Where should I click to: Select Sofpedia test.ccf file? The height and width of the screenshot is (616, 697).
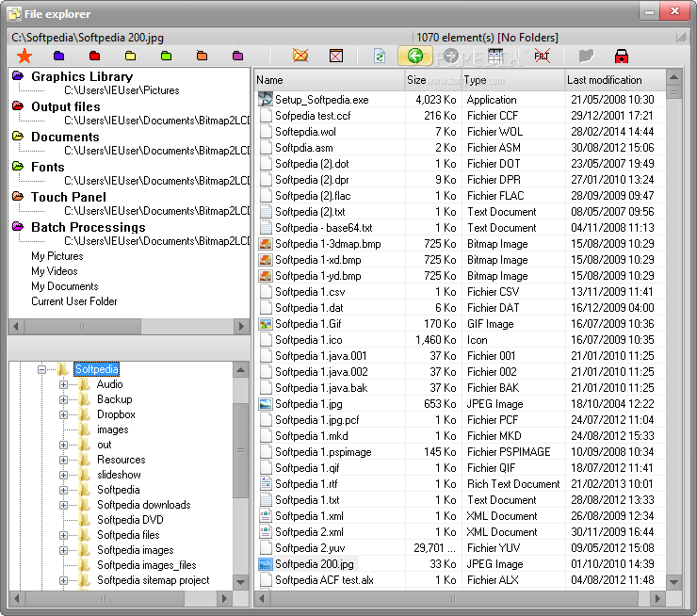click(x=313, y=116)
